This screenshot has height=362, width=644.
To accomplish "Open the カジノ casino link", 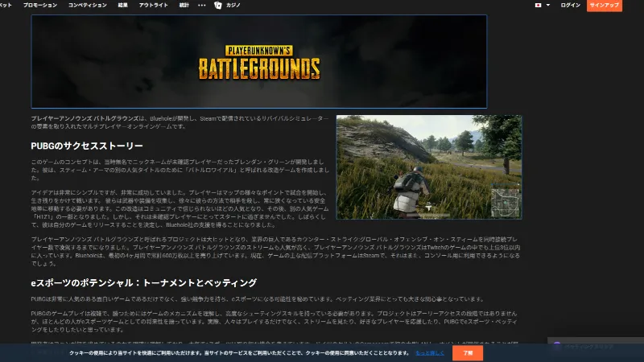I will [233, 5].
